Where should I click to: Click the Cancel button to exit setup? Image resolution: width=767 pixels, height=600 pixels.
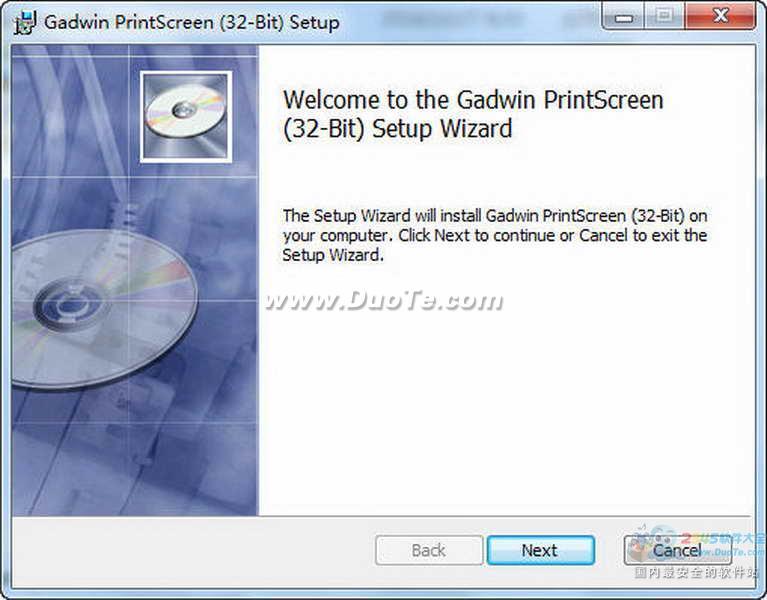click(x=677, y=550)
